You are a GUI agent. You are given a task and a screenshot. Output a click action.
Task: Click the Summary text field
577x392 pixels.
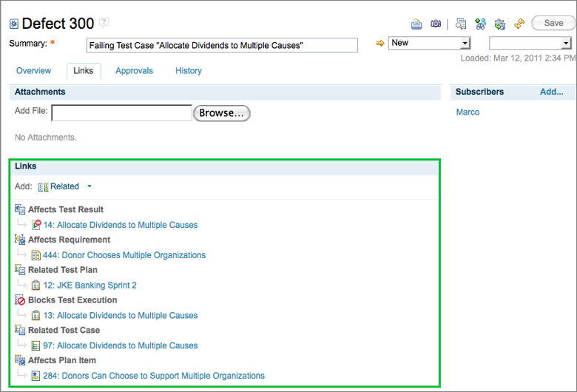222,45
